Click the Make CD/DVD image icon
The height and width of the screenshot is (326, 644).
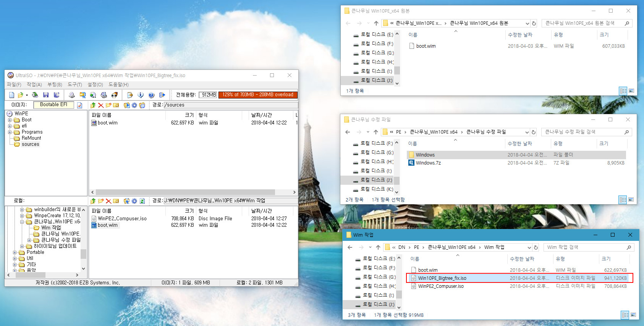72,95
